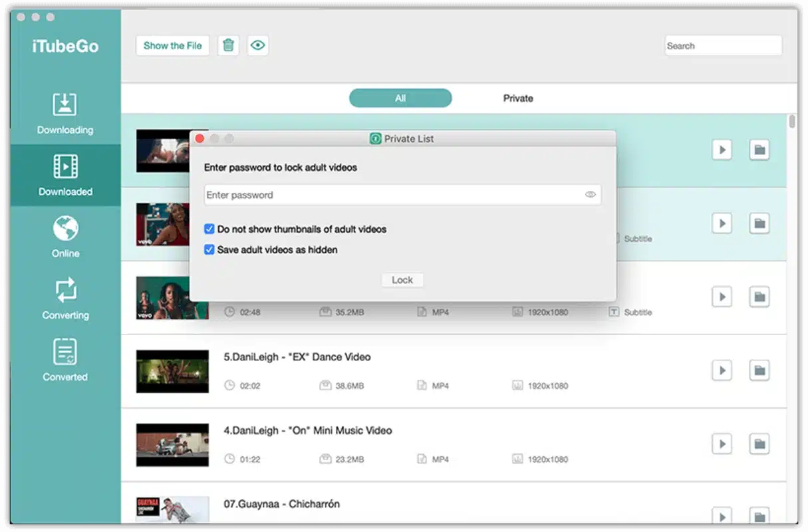808x532 pixels.
Task: Click the Lock button
Action: coord(402,280)
